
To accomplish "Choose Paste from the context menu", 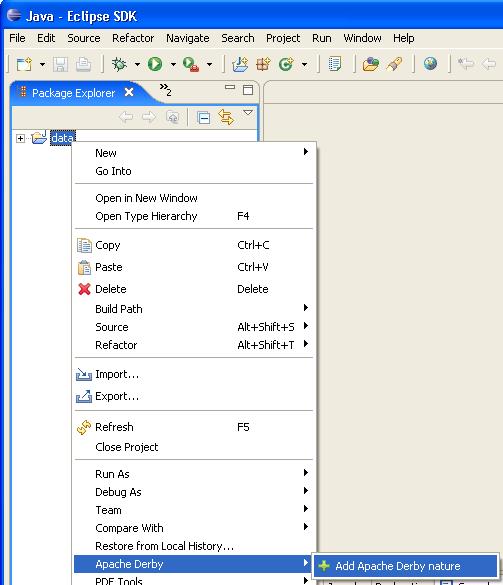I will [x=194, y=268].
